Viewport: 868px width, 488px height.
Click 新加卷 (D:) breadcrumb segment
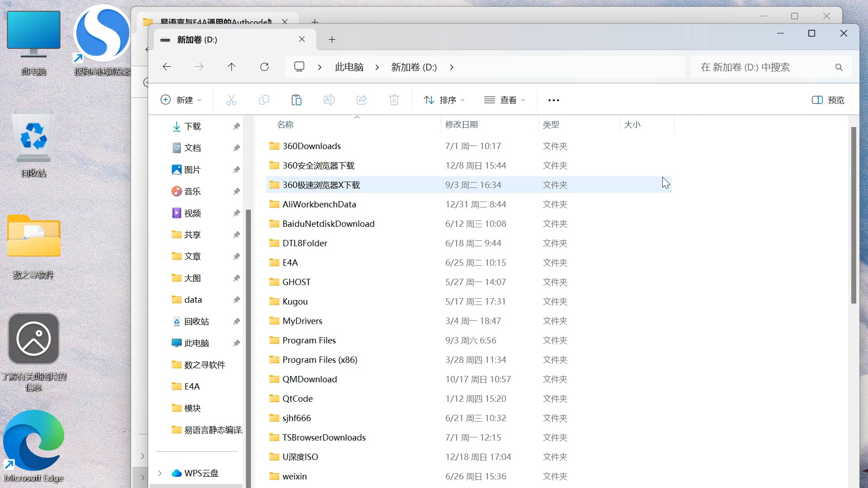(414, 67)
